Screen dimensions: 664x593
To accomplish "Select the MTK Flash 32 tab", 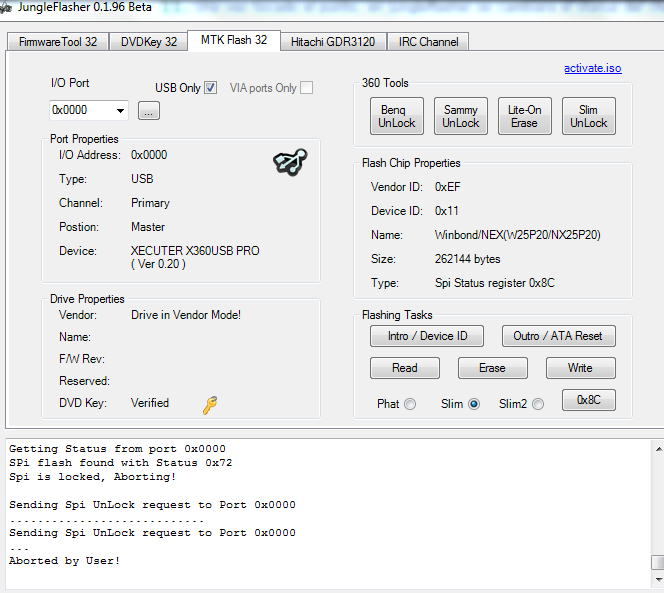I will [x=234, y=40].
